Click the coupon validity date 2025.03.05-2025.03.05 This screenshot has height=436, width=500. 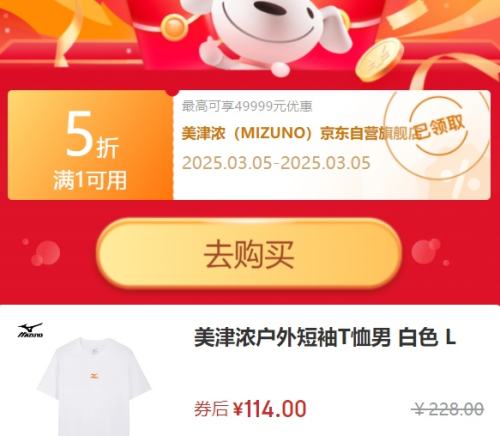tap(276, 163)
